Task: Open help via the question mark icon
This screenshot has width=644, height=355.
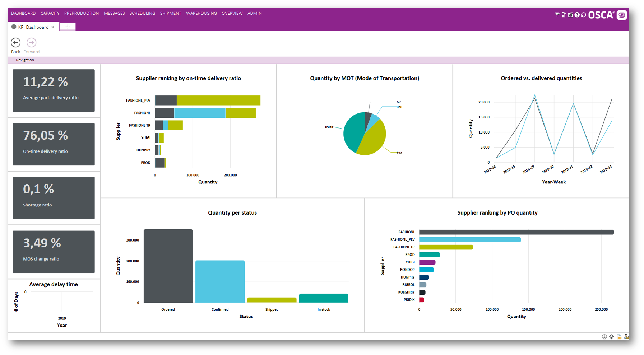Action: coord(577,15)
